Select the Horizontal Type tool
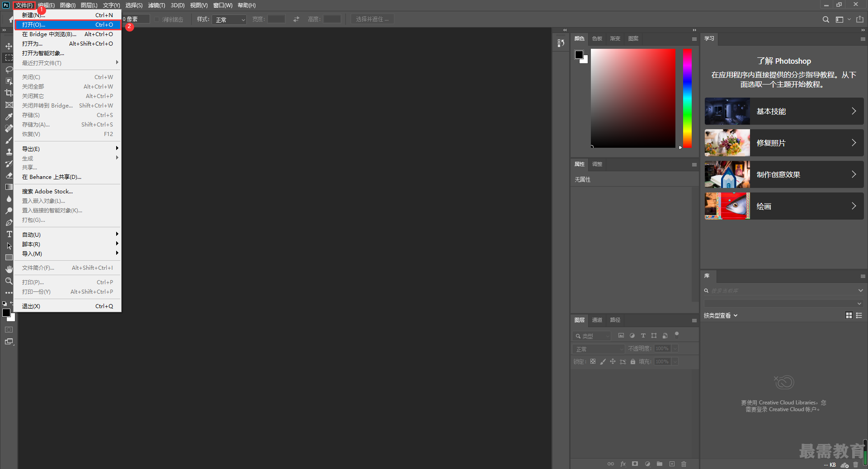This screenshot has height=469, width=868. tap(9, 234)
